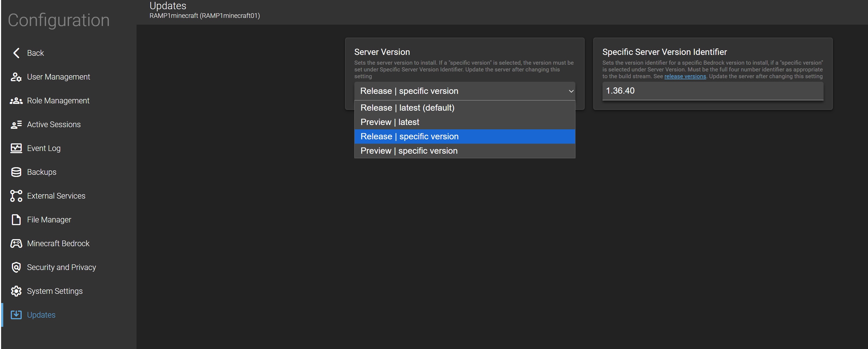Click the Updates download icon

pos(16,315)
